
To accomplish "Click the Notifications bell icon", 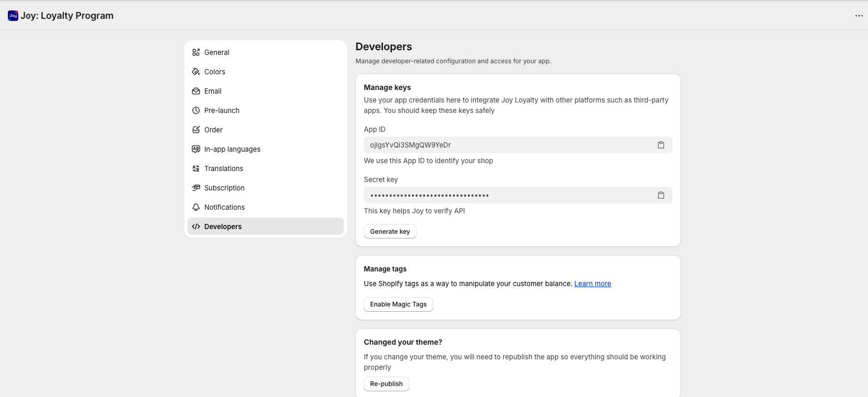I will click(x=196, y=207).
